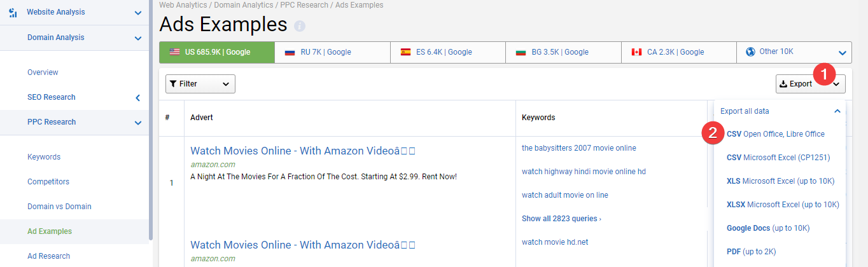
Task: Expand SEO Research chevron
Action: (138, 97)
